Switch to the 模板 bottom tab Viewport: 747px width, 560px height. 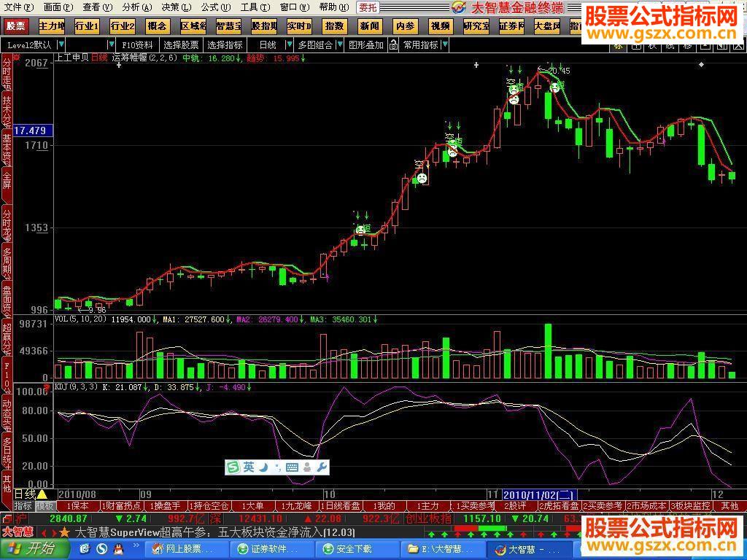click(x=45, y=506)
